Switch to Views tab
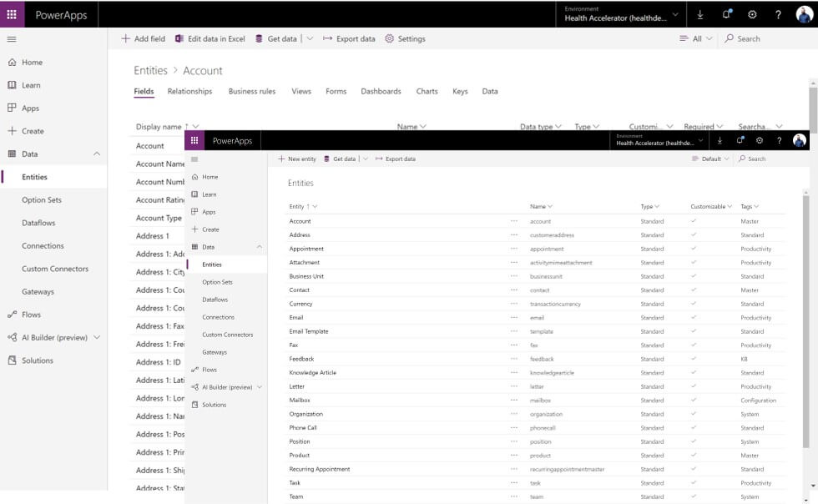 (x=301, y=91)
